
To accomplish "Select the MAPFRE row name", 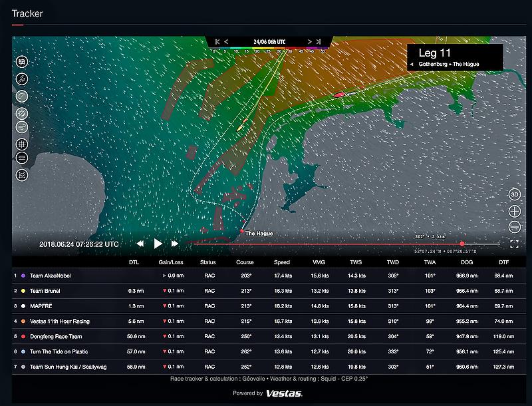I will tap(41, 306).
